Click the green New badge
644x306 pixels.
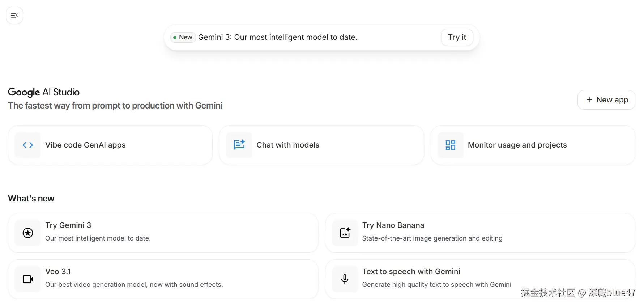click(x=183, y=37)
